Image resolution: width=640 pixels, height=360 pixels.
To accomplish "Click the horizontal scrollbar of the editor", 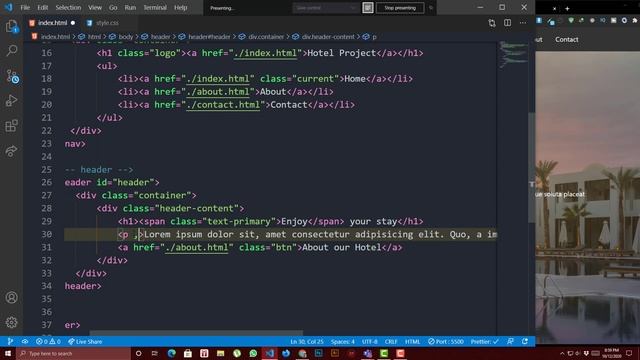I will click(196, 333).
